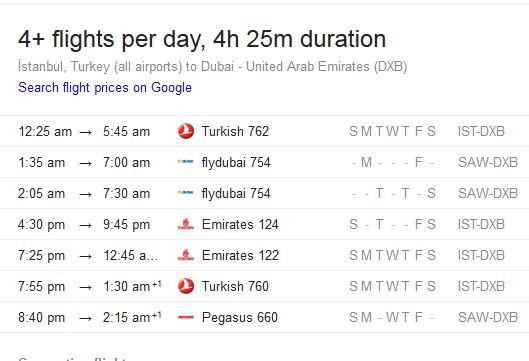The image size is (529, 361).
Task: Open Search flight prices on Google link
Action: (105, 88)
